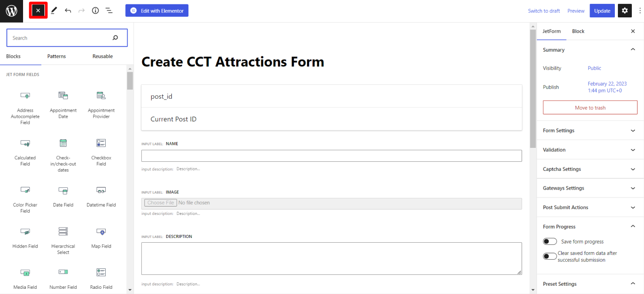Select the Map Field block icon
The width and height of the screenshot is (644, 294).
point(101,232)
